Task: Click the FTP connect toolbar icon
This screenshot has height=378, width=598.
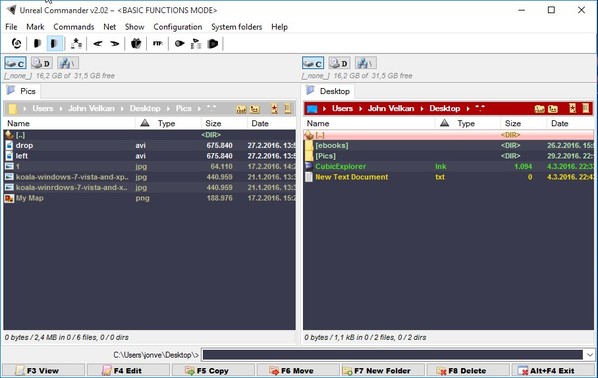Action: (x=158, y=43)
